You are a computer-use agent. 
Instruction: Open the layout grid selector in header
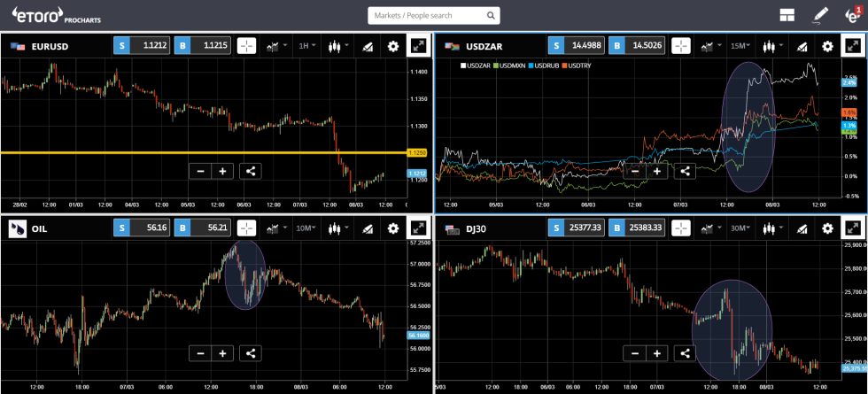[x=787, y=15]
